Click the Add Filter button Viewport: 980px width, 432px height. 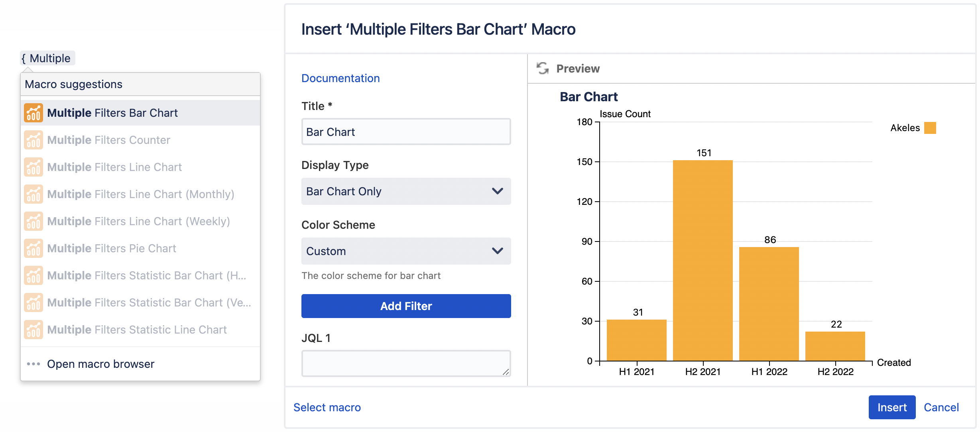pos(405,306)
